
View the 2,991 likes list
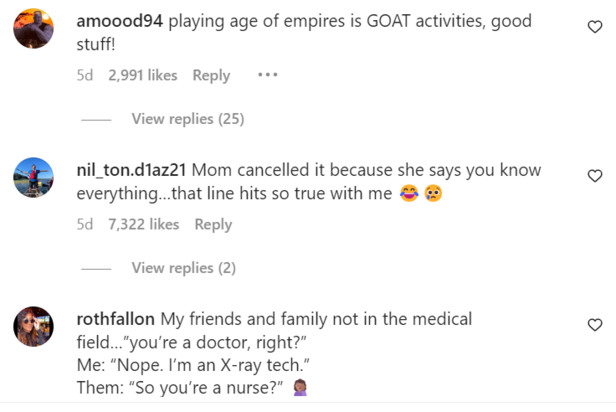[x=142, y=75]
